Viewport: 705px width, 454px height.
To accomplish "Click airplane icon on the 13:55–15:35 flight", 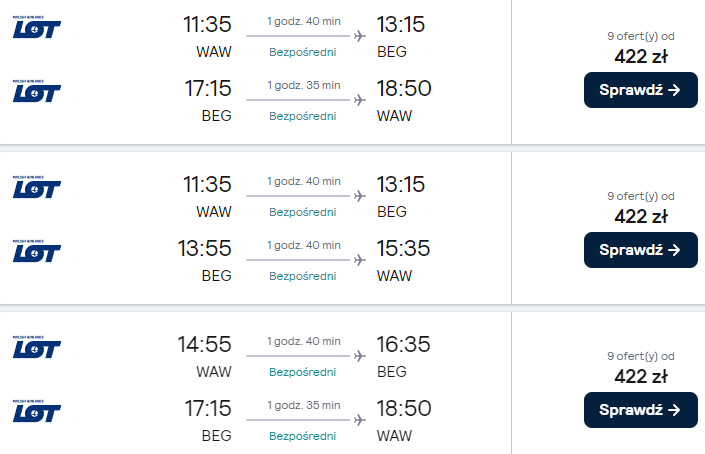I will pos(358,260).
